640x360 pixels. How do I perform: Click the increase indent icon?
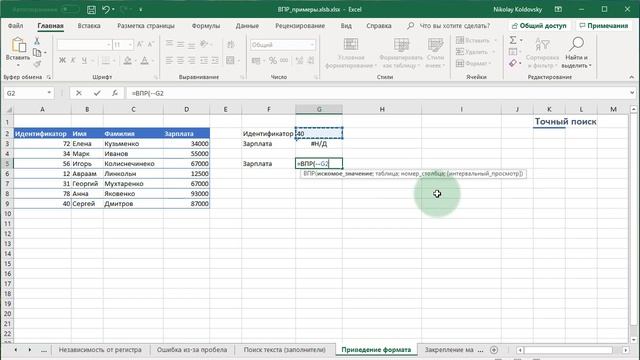point(215,61)
